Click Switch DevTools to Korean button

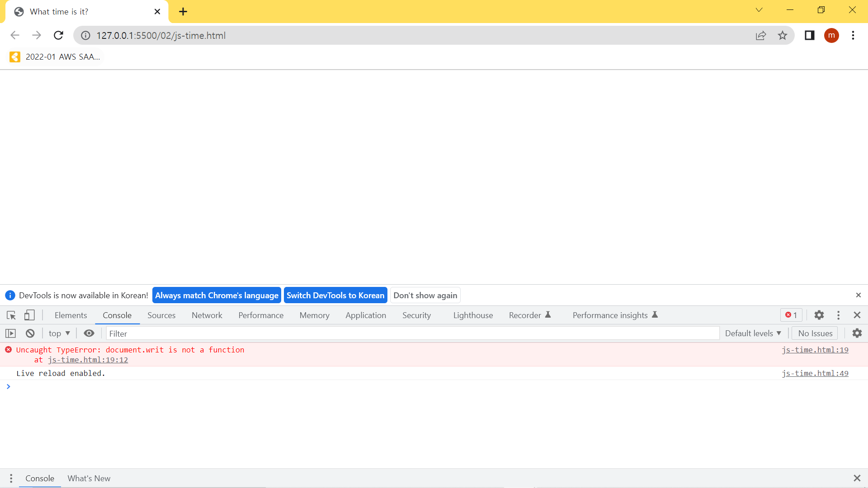(x=335, y=296)
